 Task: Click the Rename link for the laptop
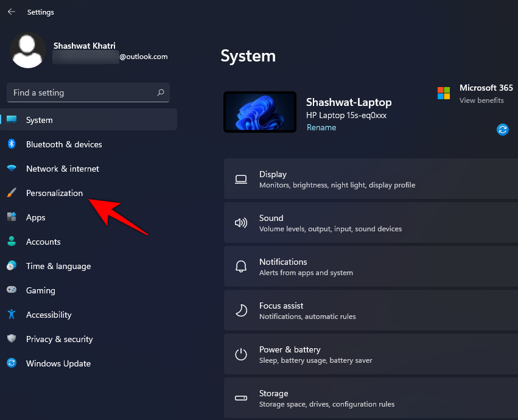321,128
